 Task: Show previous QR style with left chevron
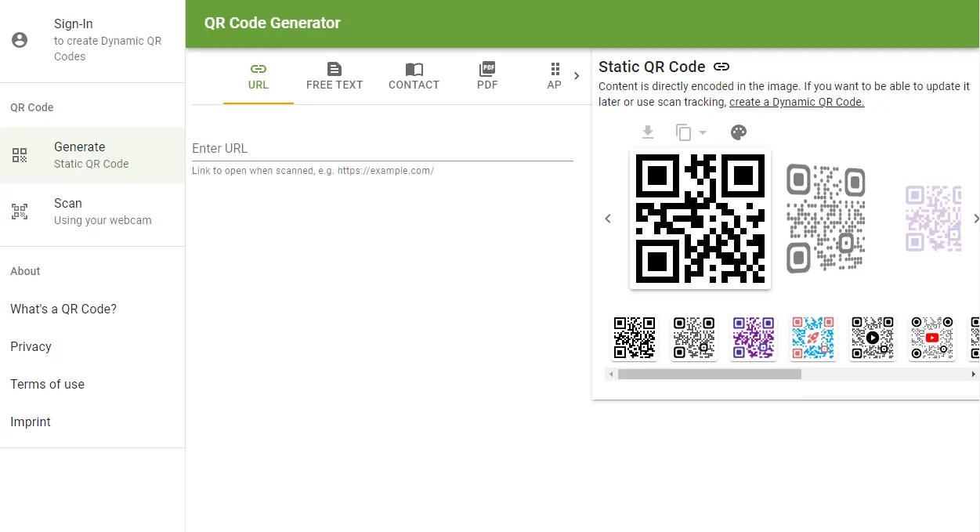[x=608, y=219]
